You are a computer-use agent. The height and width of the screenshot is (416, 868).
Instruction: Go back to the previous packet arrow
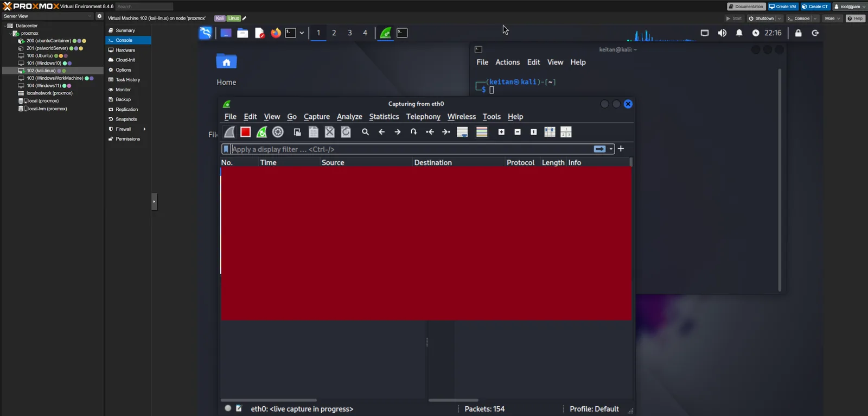pos(381,132)
